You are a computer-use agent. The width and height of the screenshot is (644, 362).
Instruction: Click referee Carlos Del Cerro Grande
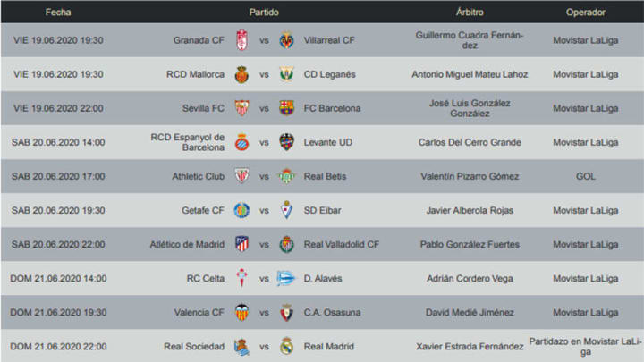[x=470, y=142]
